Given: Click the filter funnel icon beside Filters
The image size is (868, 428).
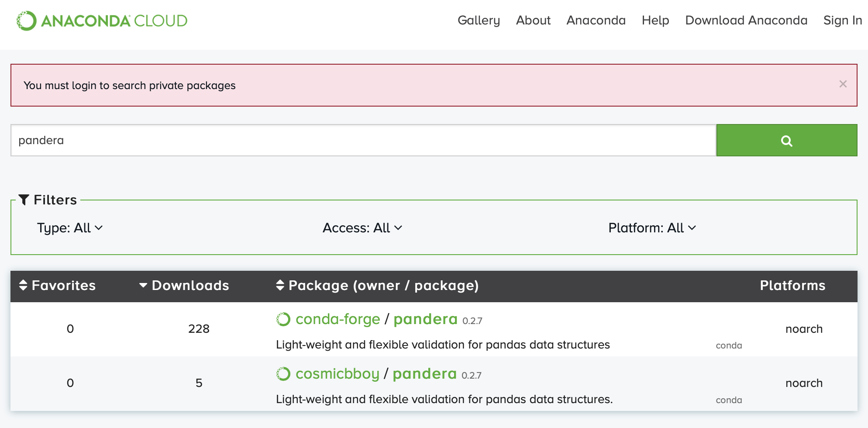Looking at the screenshot, I should pos(25,199).
